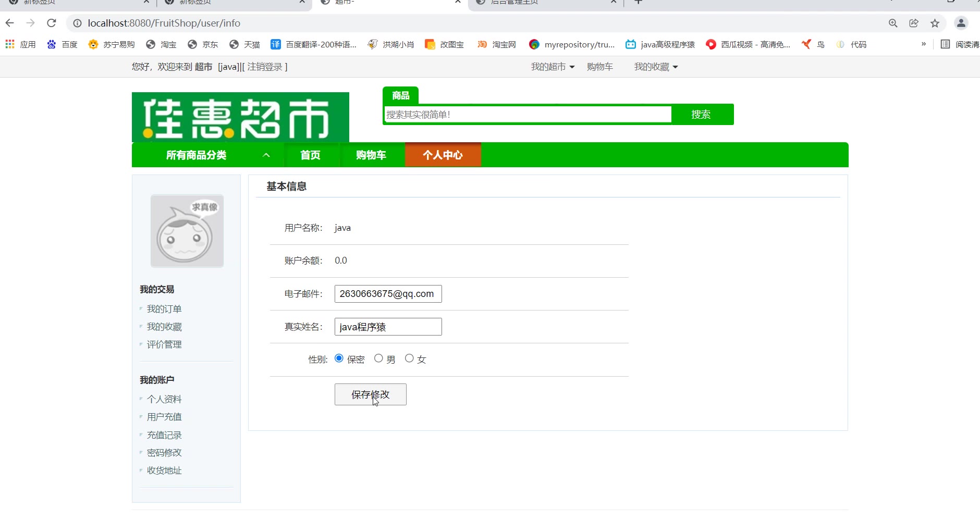Open the 应用 apps grid bookmark
Screen dimensions: 980x521
(20, 44)
